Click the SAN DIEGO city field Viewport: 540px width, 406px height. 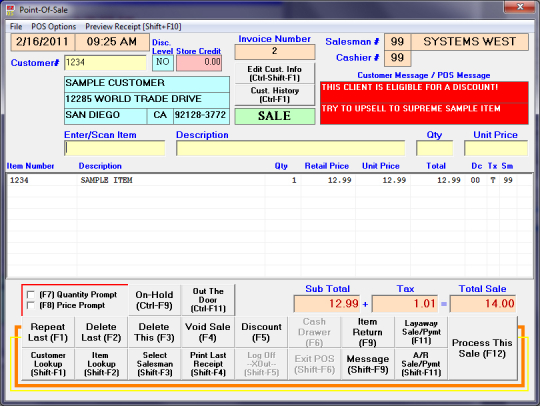point(105,116)
